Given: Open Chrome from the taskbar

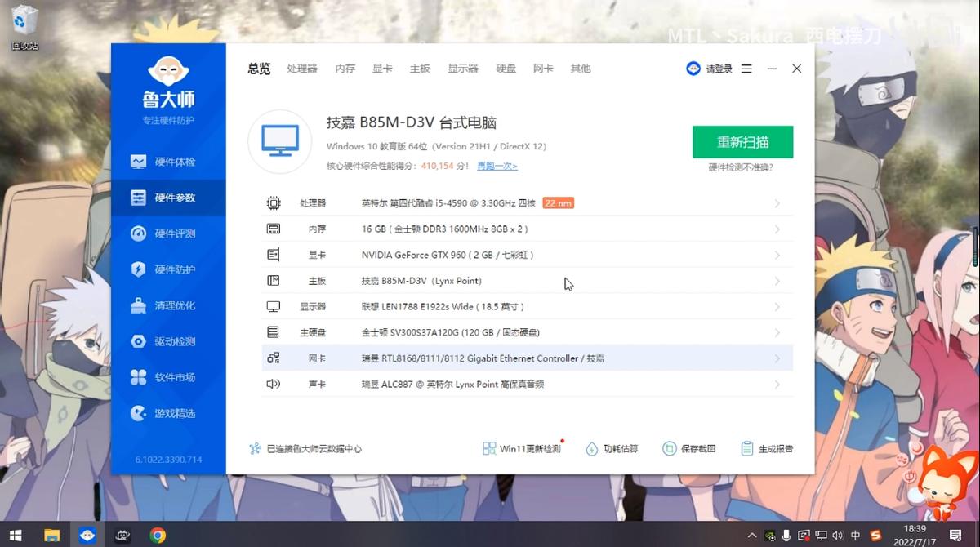Looking at the screenshot, I should point(158,535).
